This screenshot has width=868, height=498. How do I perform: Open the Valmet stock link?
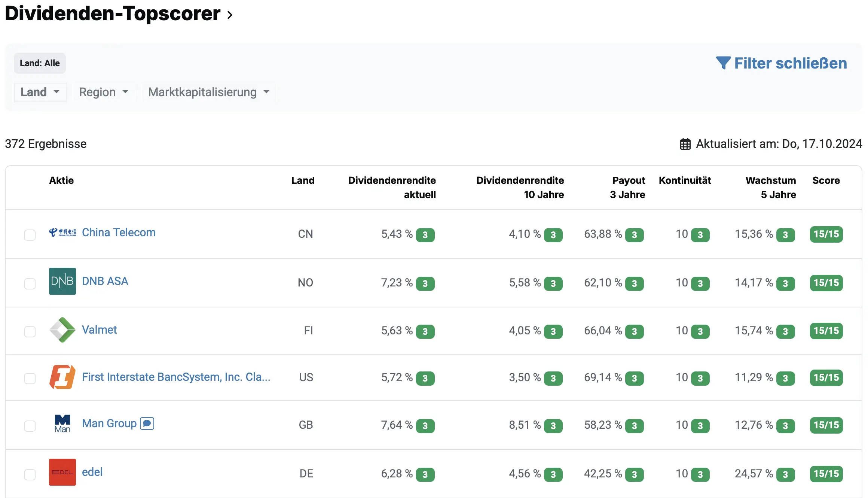point(99,330)
